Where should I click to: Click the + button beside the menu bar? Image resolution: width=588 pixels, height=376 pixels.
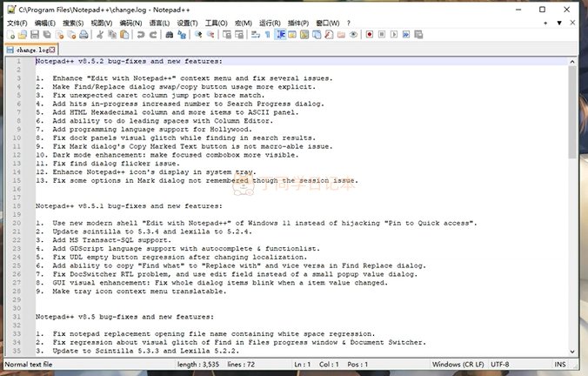click(x=545, y=23)
